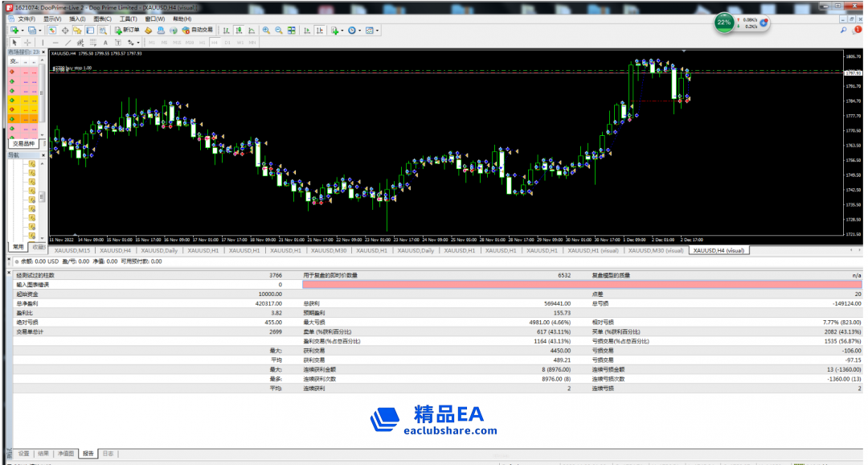Open the XAUUSD,M15 chart tab
Screen dimensions: 868x465
[x=71, y=250]
